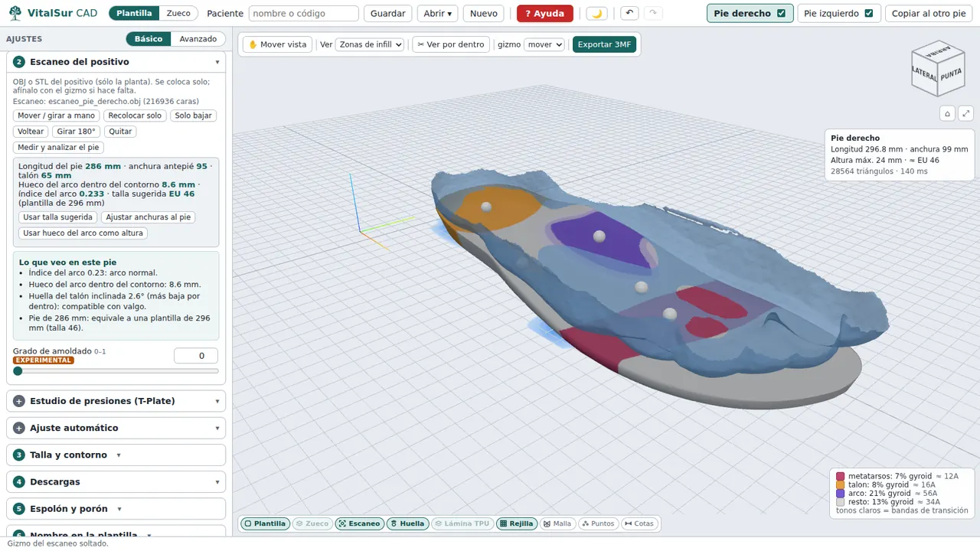The image size is (980, 551).
Task: Click the Guardar button
Action: 387,14
